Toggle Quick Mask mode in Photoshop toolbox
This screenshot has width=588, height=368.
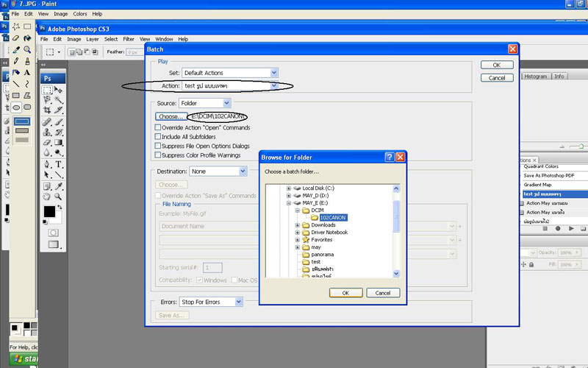coord(53,233)
